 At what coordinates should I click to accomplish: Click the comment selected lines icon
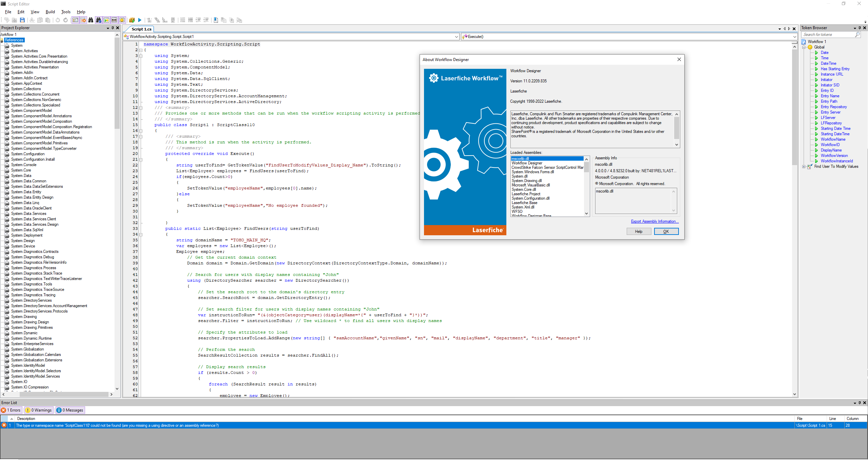pos(183,20)
